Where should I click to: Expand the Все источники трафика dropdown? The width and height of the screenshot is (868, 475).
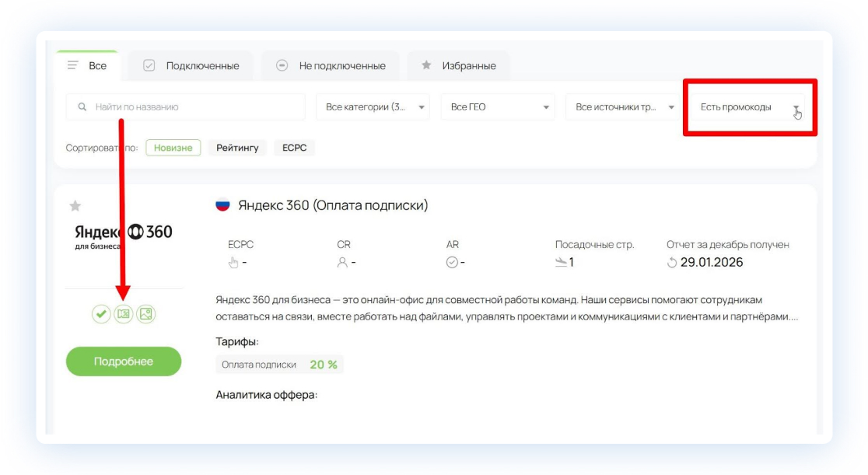coord(622,107)
